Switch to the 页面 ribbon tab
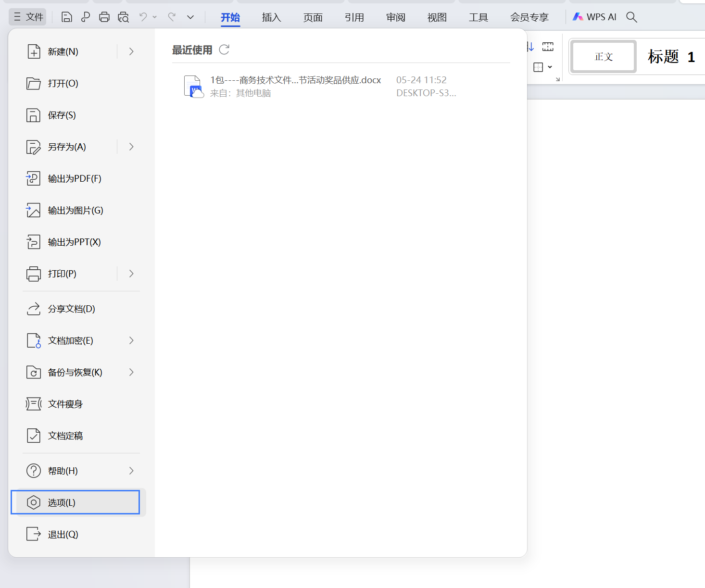This screenshot has height=588, width=705. [313, 17]
